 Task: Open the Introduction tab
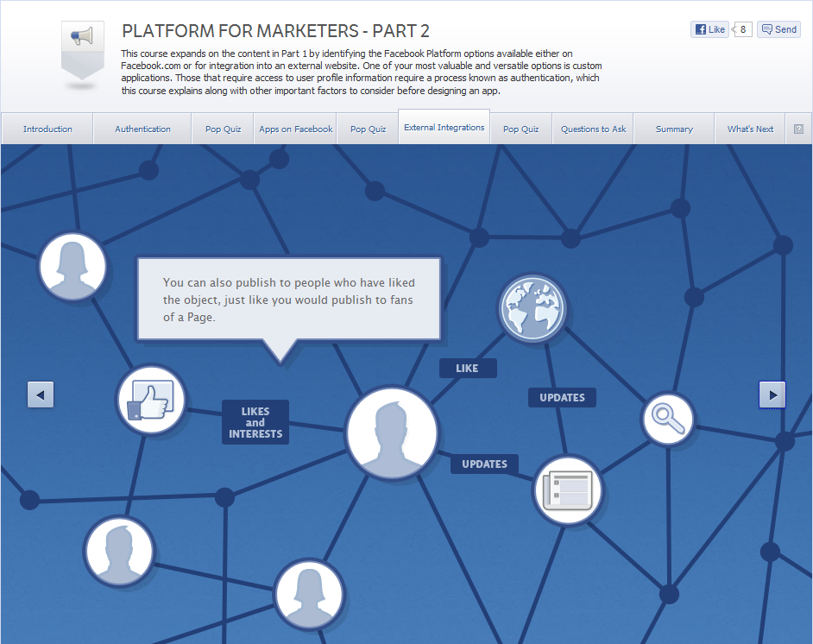(47, 129)
